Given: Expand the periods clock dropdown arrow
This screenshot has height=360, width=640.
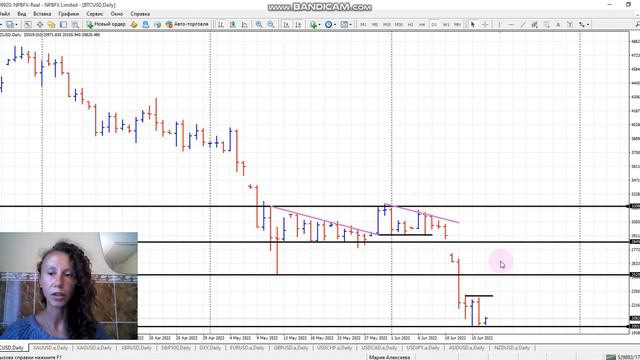Looking at the screenshot, I should click(x=335, y=24).
